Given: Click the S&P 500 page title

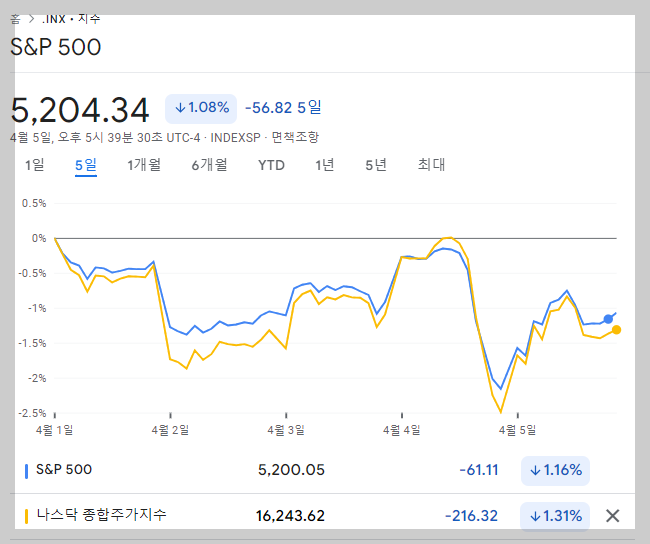Looking at the screenshot, I should pos(56,47).
